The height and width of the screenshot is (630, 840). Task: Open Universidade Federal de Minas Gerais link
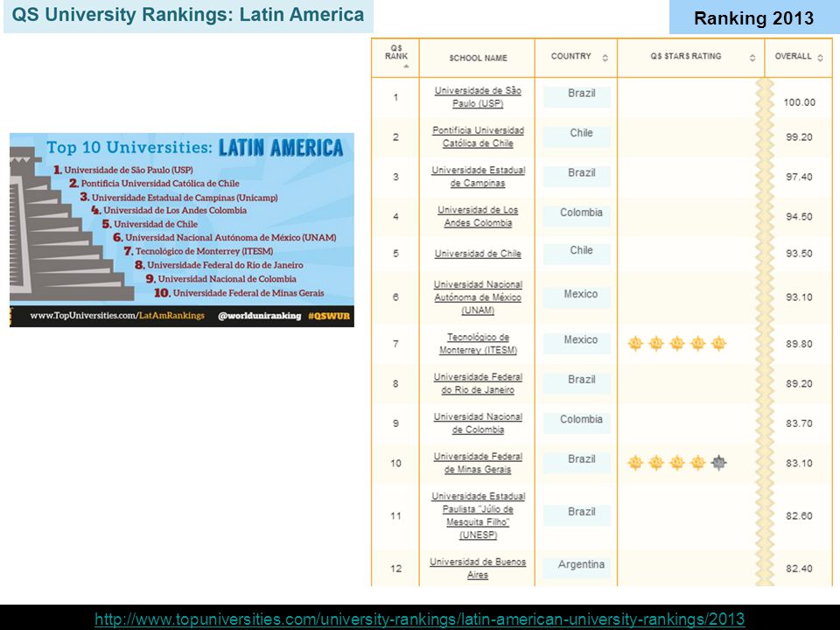478,463
